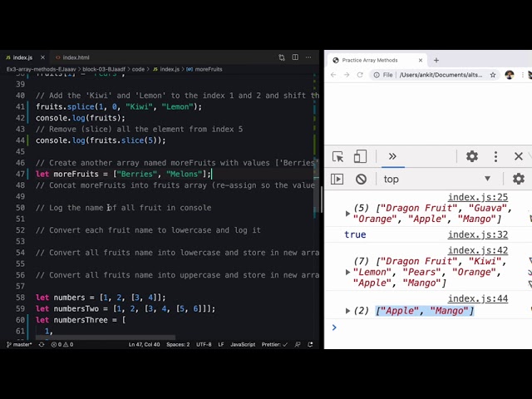Select the UTF-8 encoding indicator

(204, 344)
